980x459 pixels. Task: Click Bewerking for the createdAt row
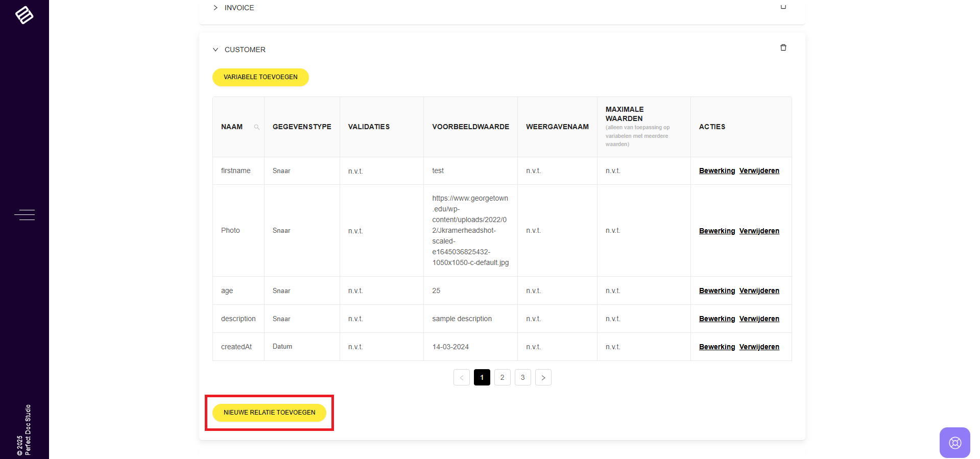pos(716,347)
